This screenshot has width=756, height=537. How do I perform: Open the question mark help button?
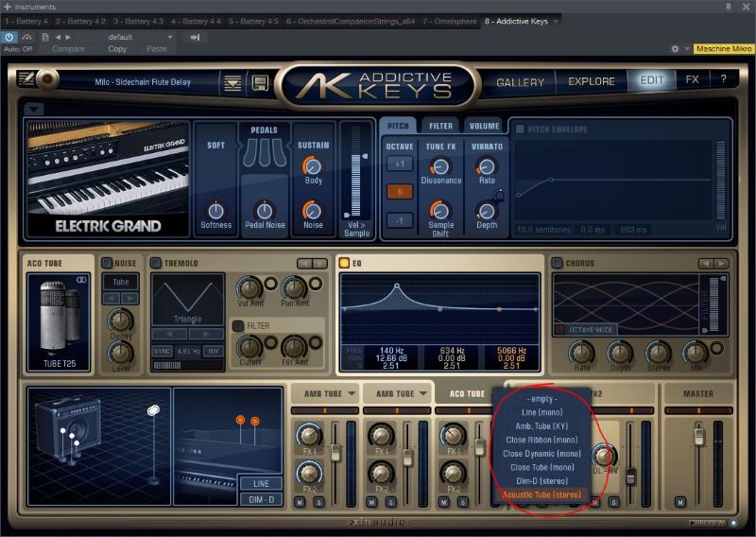pos(723,79)
